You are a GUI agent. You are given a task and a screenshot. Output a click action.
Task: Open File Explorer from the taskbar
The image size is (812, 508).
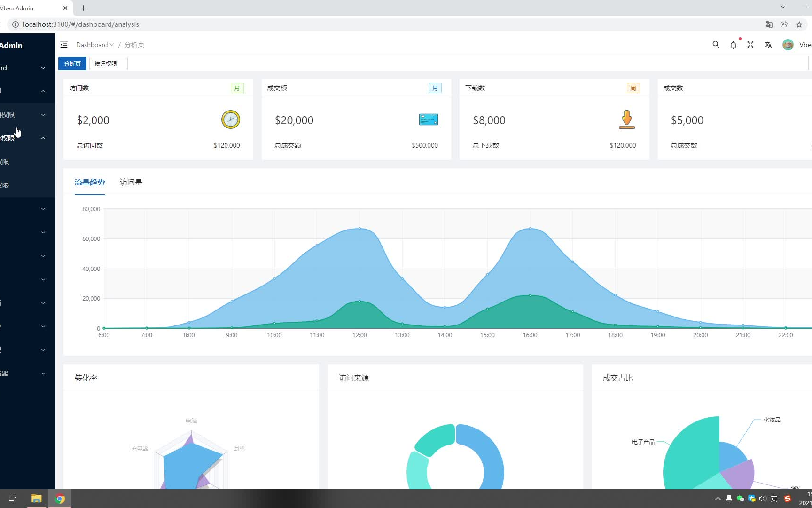(x=36, y=499)
